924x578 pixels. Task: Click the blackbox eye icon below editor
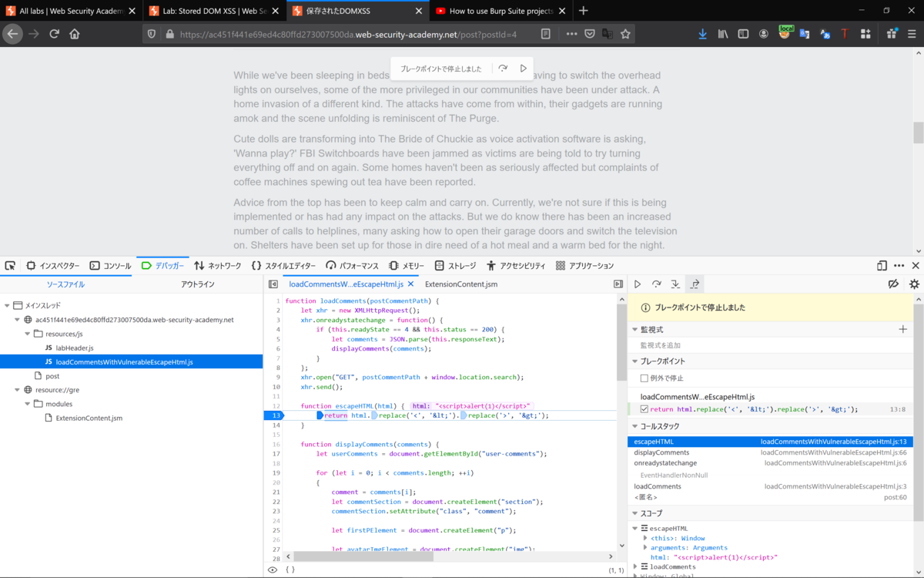(x=273, y=570)
